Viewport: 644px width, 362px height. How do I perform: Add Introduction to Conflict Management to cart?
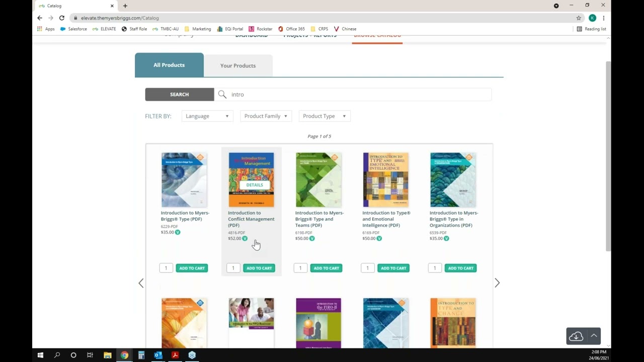pyautogui.click(x=259, y=268)
